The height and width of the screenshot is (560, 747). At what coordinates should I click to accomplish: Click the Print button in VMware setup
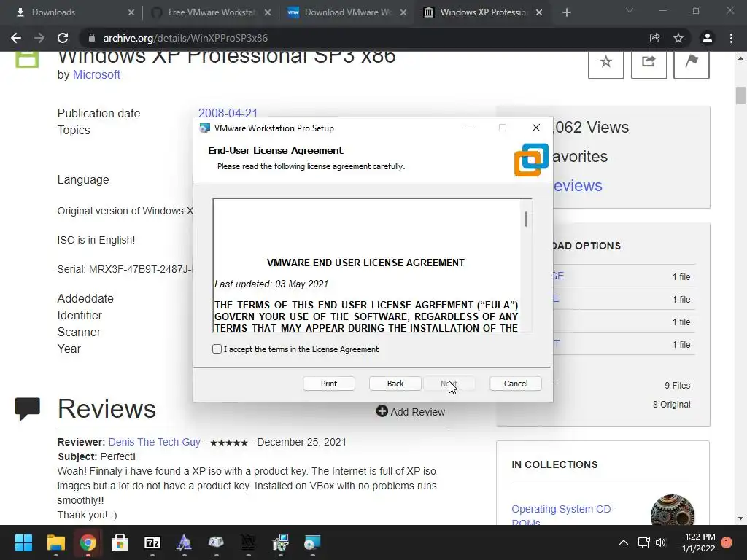pyautogui.click(x=329, y=384)
